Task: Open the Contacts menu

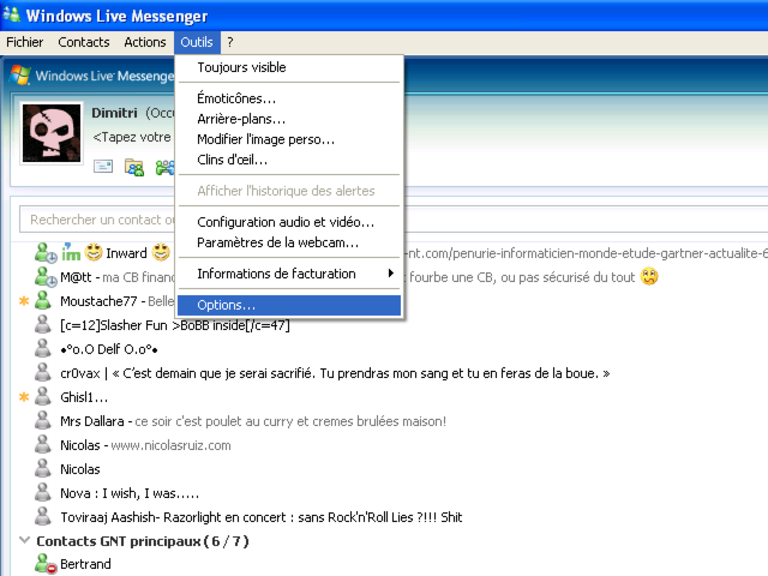Action: coord(84,42)
